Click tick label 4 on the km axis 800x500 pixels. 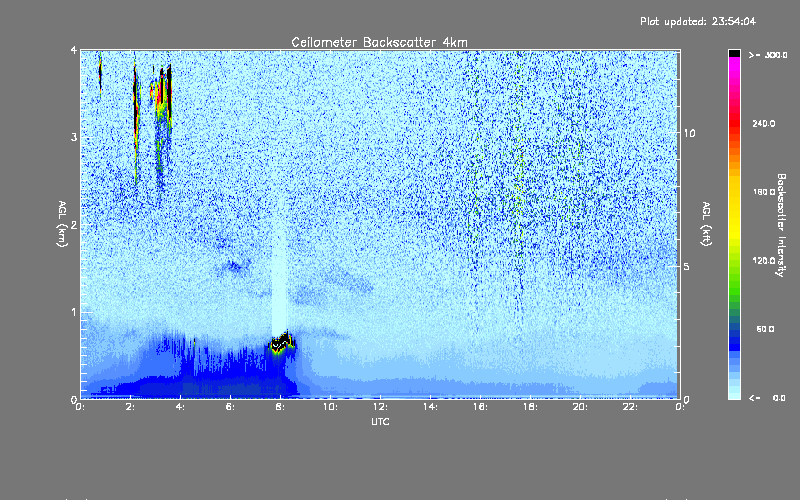tap(74, 51)
